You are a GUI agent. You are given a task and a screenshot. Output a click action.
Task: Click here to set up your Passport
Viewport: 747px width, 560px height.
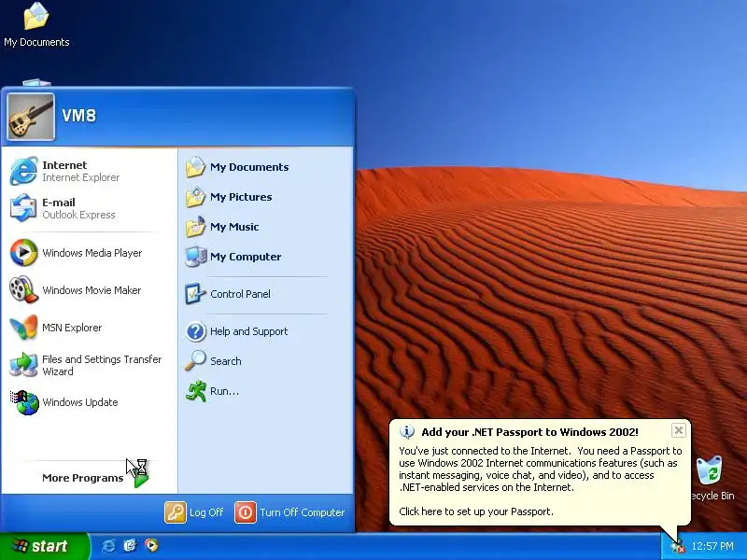click(476, 511)
